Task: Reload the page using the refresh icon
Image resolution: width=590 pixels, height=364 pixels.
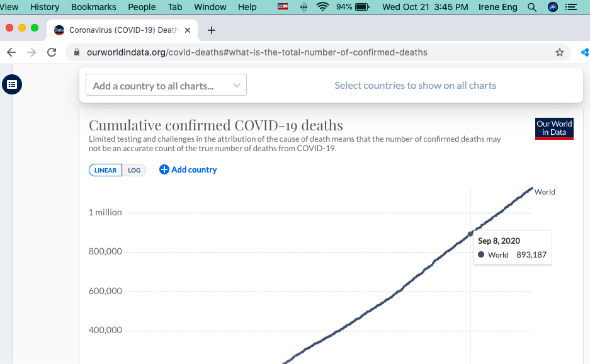Action: (x=52, y=52)
